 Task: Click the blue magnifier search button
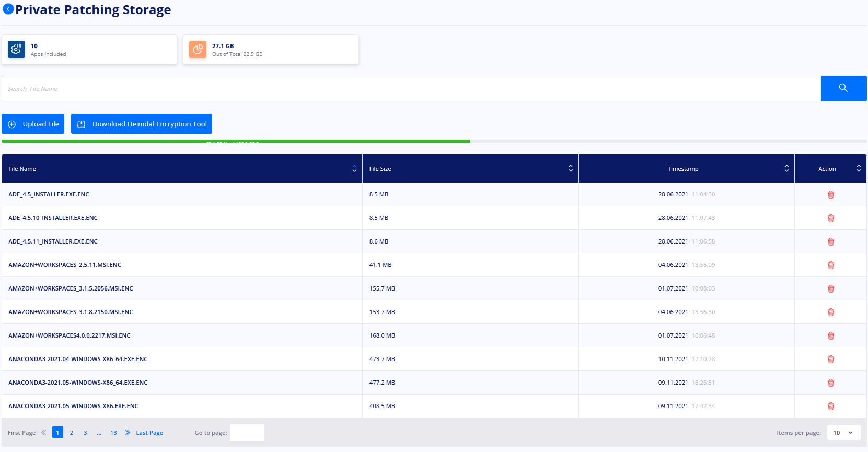pyautogui.click(x=843, y=88)
